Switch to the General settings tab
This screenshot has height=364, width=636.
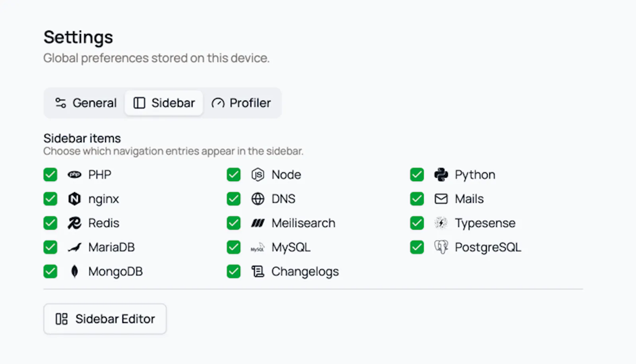click(85, 103)
